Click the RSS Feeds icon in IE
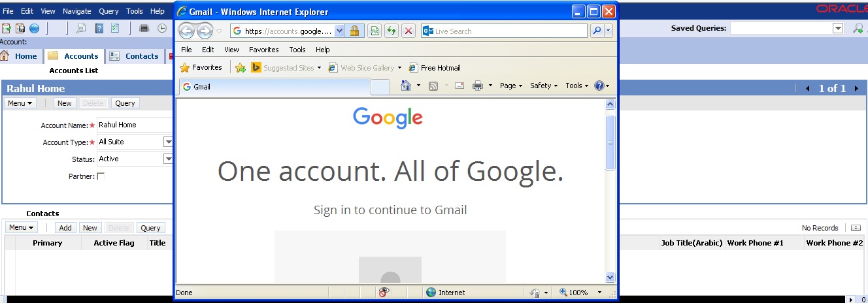 pyautogui.click(x=433, y=86)
